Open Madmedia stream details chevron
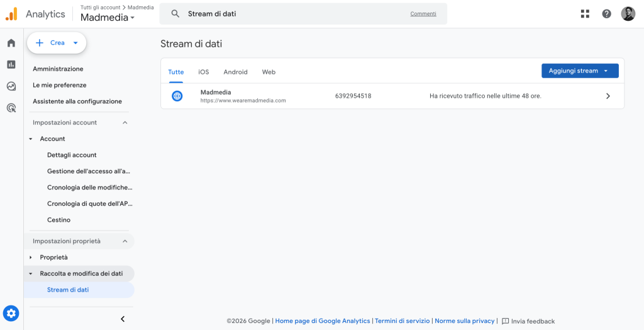The image size is (644, 330). (608, 96)
